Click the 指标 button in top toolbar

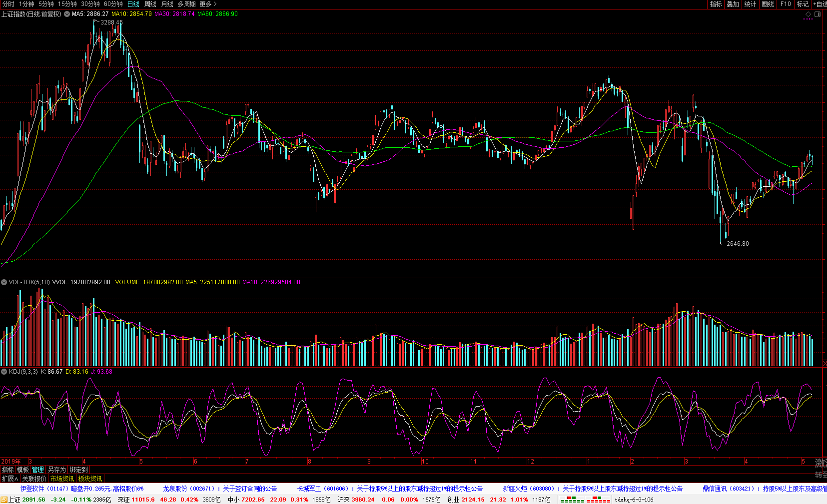coord(716,4)
